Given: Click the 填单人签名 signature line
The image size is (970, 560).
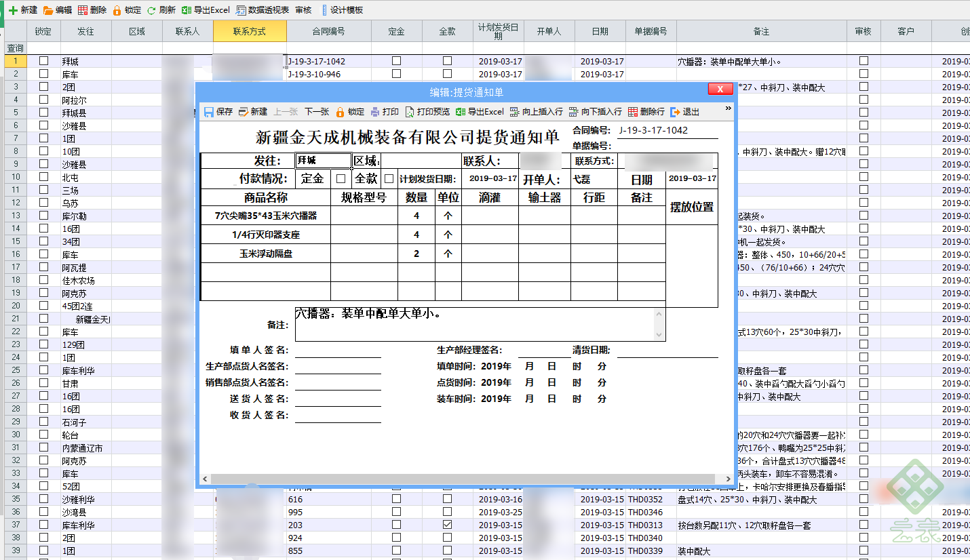Looking at the screenshot, I should pyautogui.click(x=338, y=350).
